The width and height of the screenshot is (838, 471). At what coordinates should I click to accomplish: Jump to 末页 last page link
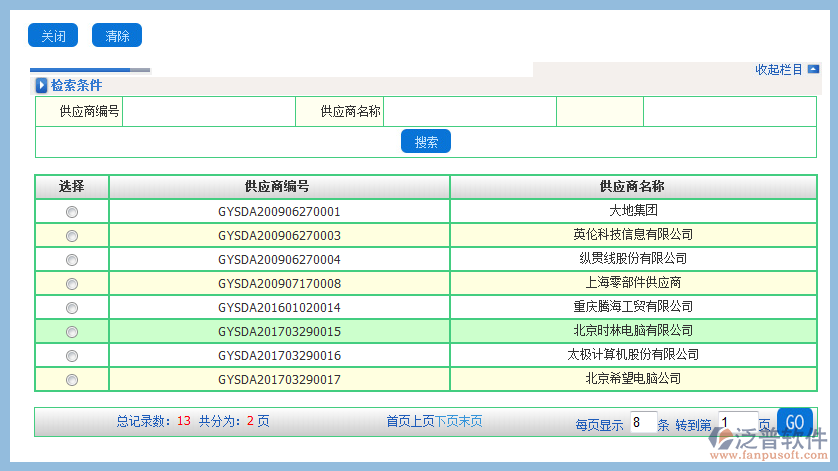point(470,422)
